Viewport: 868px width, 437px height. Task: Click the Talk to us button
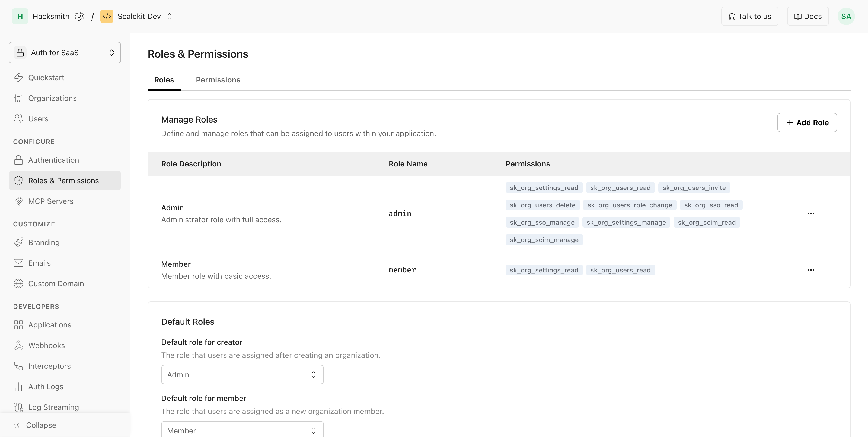pos(750,16)
